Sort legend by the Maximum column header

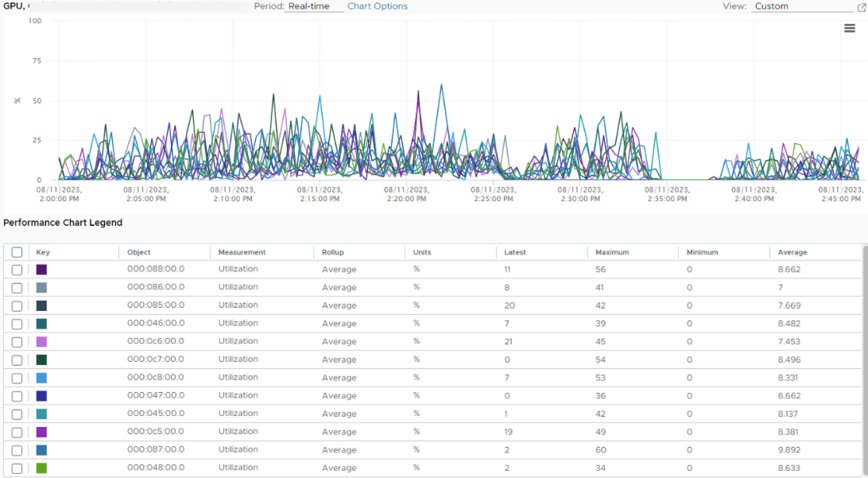(x=612, y=252)
